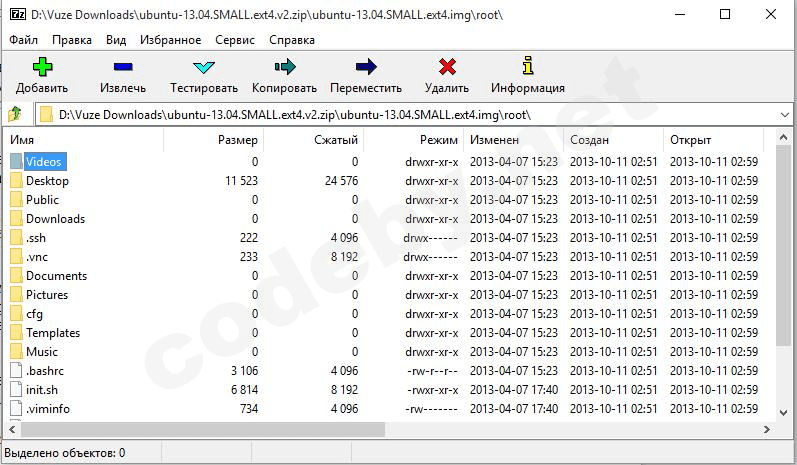
Task: Click the yellow Информация icon
Action: click(x=528, y=66)
